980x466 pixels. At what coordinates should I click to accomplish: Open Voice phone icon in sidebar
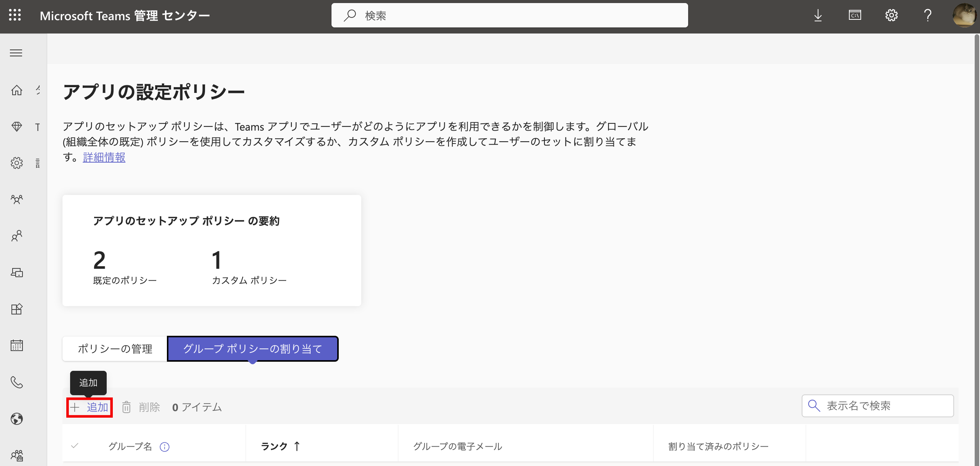pyautogui.click(x=17, y=382)
